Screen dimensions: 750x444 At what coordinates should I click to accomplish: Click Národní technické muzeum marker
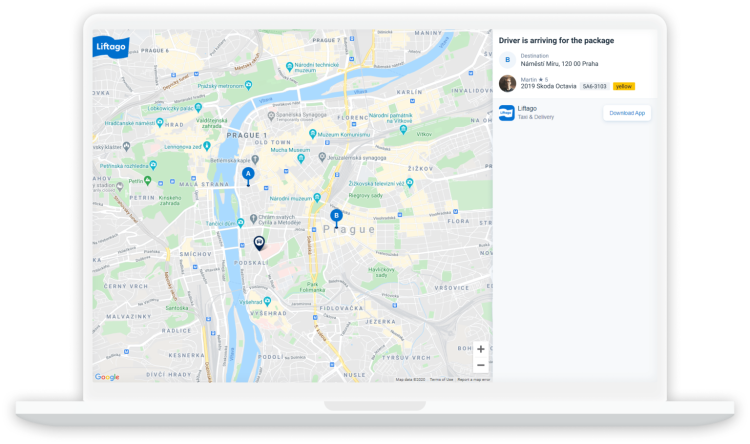(x=289, y=67)
